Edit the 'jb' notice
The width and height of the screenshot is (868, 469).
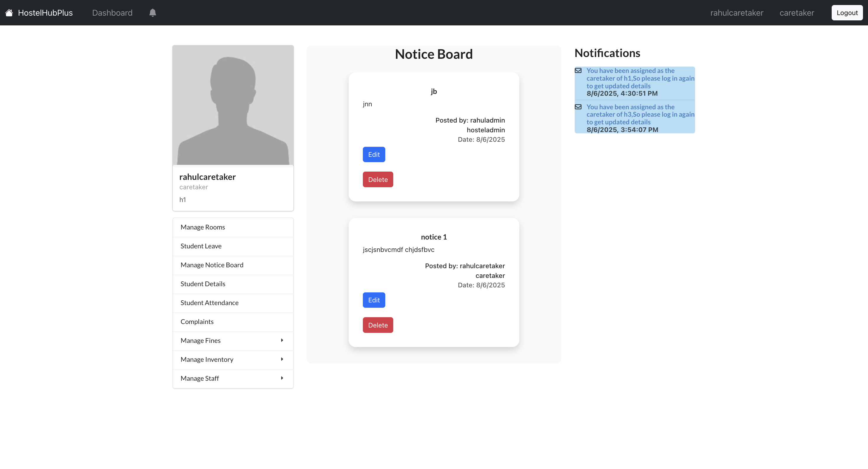coord(374,154)
